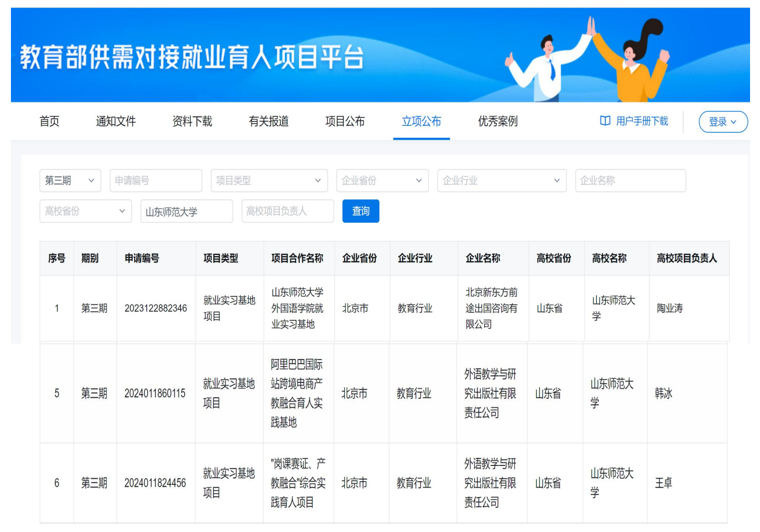Switch to the 资料下载 tab
The width and height of the screenshot is (760, 532).
tap(192, 121)
